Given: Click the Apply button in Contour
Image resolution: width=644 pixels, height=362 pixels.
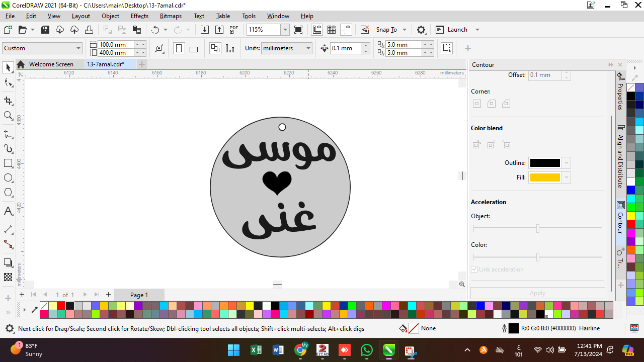Looking at the screenshot, I should (x=537, y=293).
